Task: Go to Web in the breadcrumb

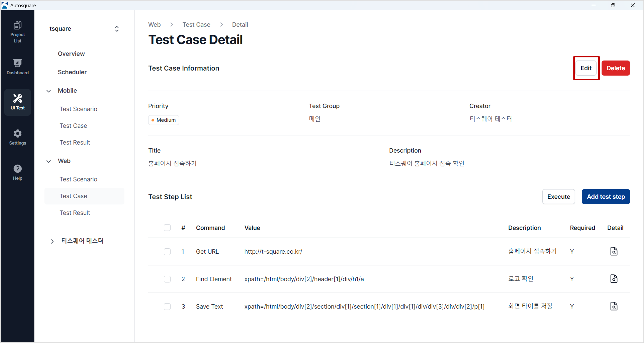Action: [x=154, y=25]
